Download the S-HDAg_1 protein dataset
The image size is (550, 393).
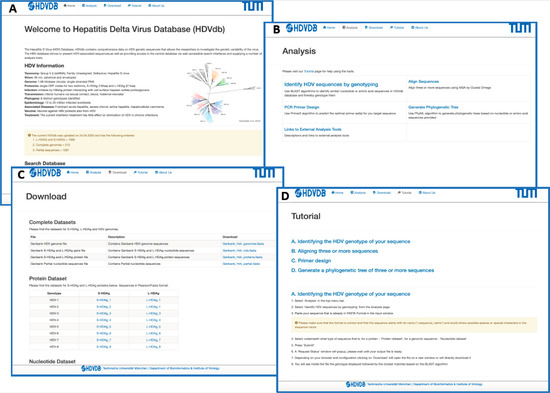pos(103,300)
